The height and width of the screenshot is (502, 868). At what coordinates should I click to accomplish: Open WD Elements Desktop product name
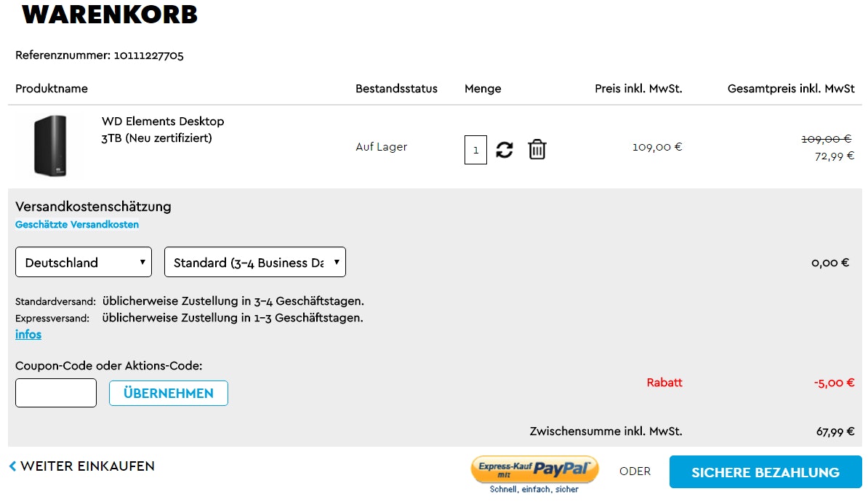(163, 121)
